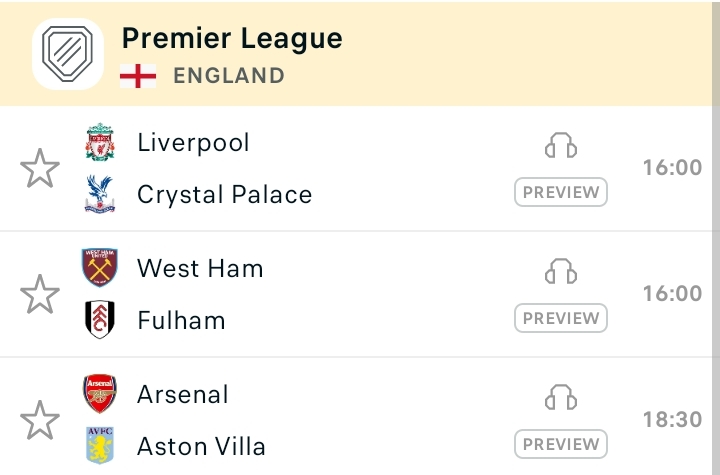Open the Premier League competition title

(232, 39)
